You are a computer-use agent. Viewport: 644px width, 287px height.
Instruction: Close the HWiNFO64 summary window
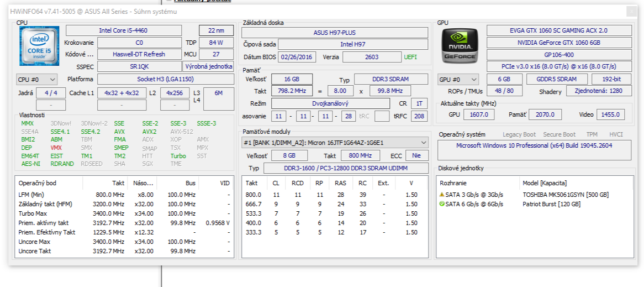coord(631,12)
